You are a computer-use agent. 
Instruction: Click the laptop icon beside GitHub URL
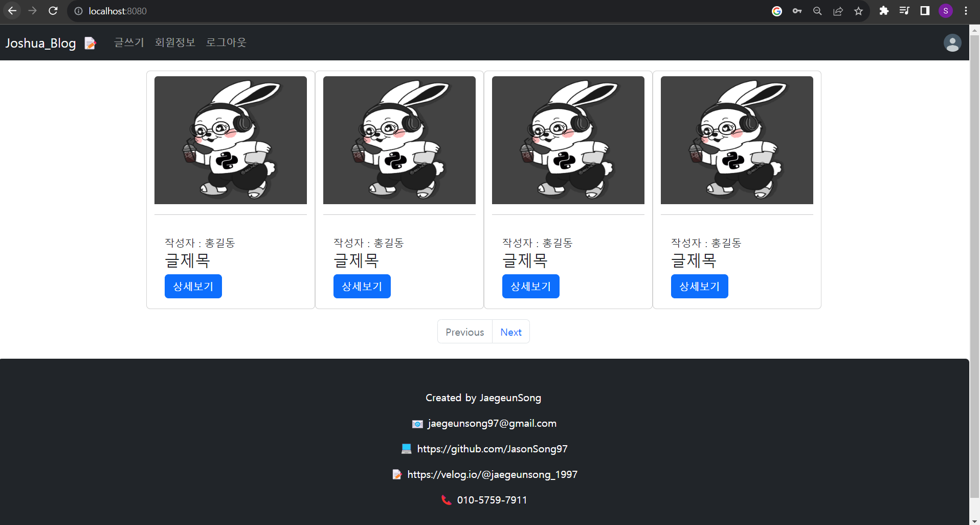[407, 449]
